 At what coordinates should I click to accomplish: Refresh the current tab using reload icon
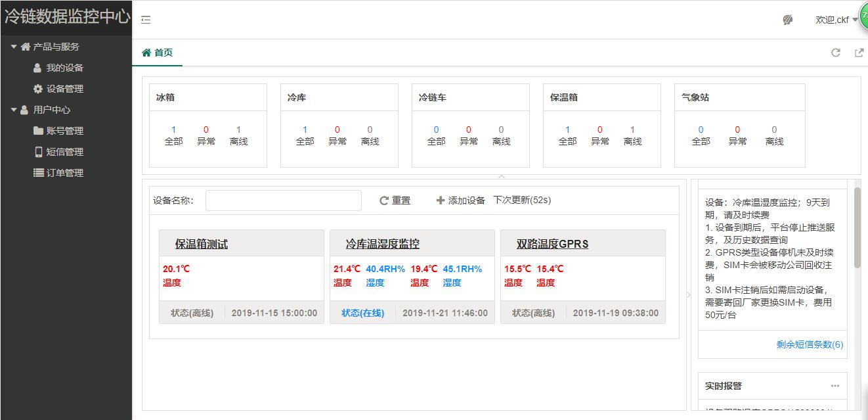point(836,53)
